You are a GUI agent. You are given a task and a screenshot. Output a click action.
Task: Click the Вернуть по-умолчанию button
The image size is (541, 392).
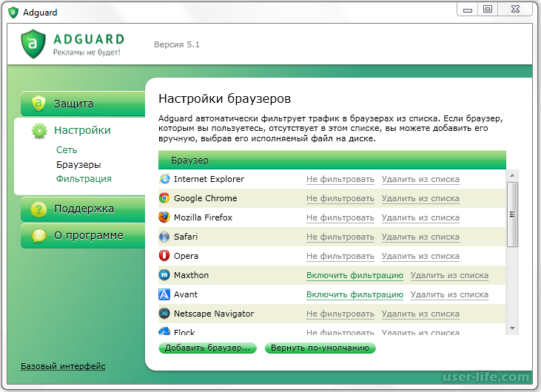[320, 348]
